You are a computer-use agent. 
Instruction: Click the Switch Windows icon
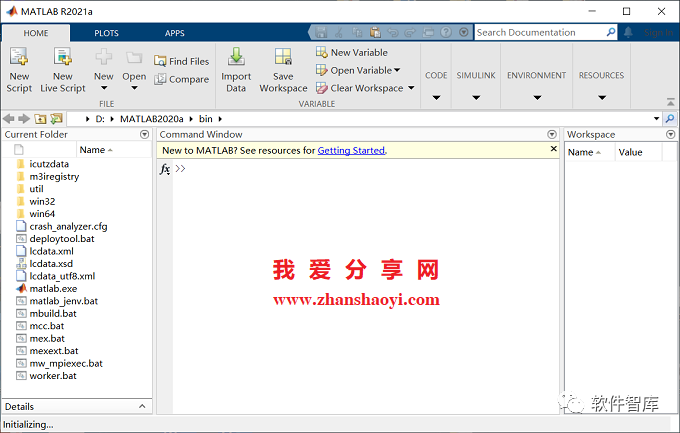428,32
